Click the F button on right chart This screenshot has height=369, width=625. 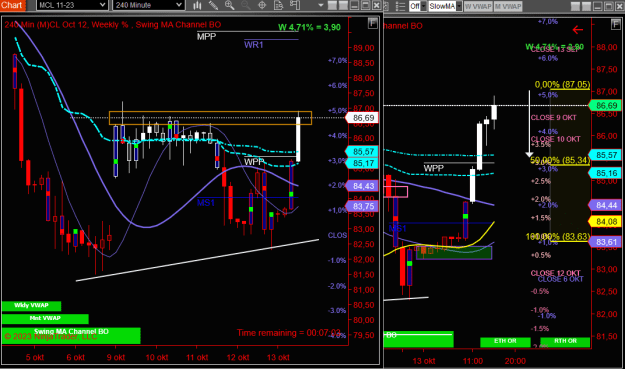click(x=615, y=24)
